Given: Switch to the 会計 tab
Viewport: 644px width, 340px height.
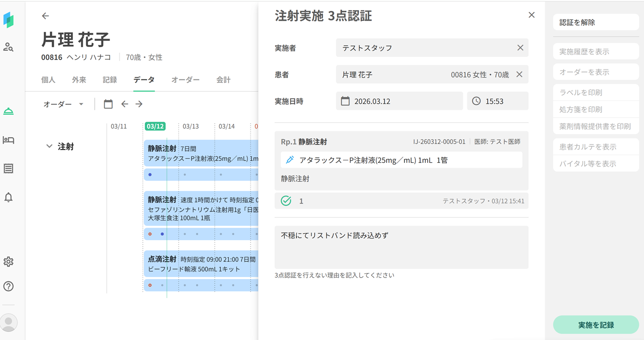Looking at the screenshot, I should coord(223,80).
